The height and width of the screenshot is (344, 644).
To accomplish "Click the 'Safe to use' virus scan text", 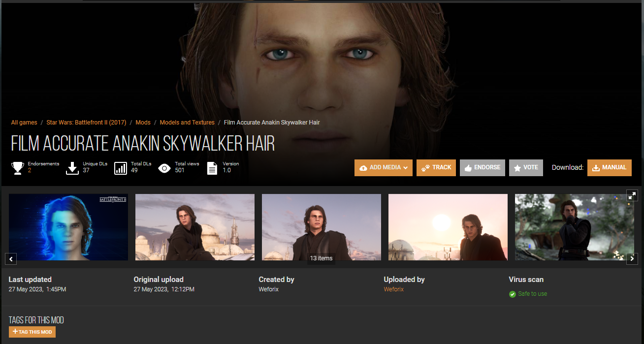I will 533,294.
